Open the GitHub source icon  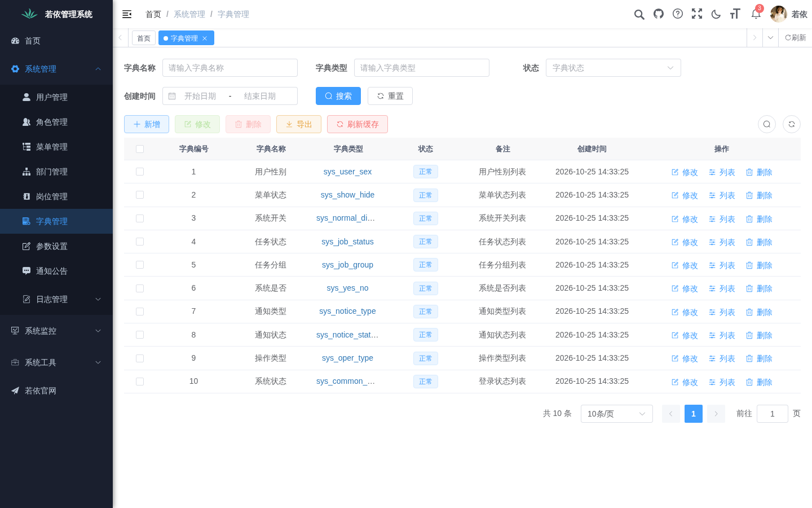point(659,14)
